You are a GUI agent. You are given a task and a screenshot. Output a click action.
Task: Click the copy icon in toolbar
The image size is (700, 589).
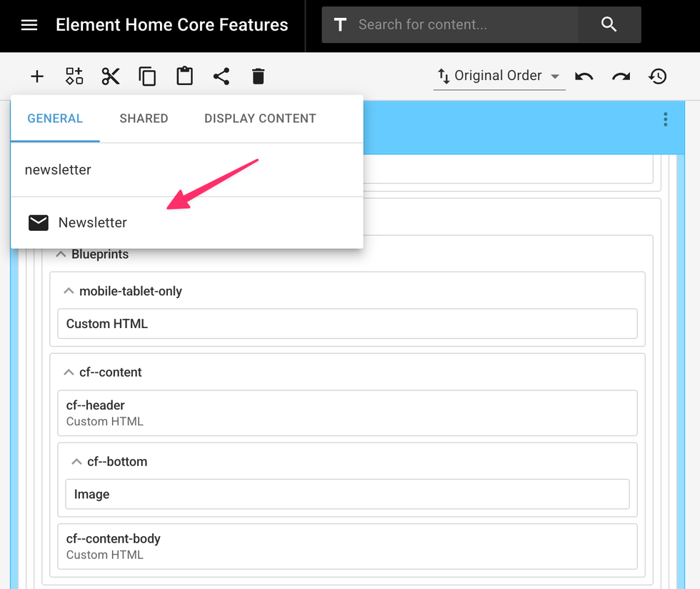[x=147, y=76]
